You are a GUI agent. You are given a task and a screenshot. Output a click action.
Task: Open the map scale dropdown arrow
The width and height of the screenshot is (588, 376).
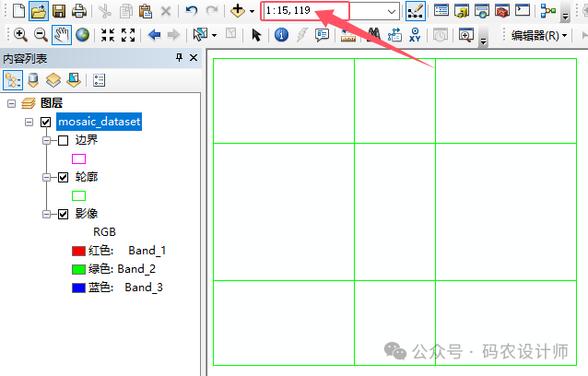[x=393, y=11]
